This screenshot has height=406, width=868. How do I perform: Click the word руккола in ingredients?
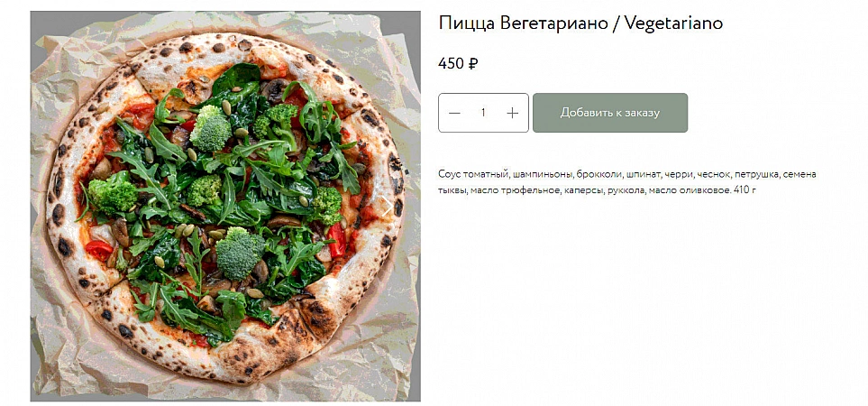[617, 191]
